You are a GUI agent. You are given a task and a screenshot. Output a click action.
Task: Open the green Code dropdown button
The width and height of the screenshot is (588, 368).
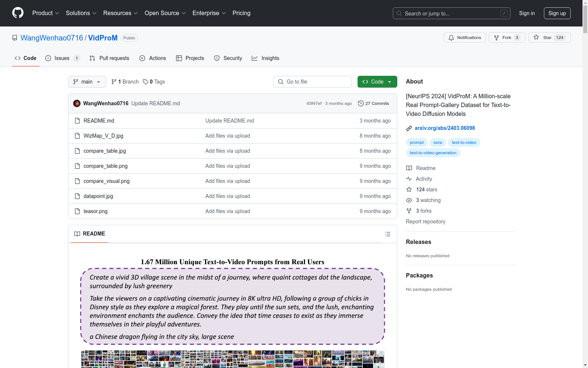pyautogui.click(x=377, y=82)
